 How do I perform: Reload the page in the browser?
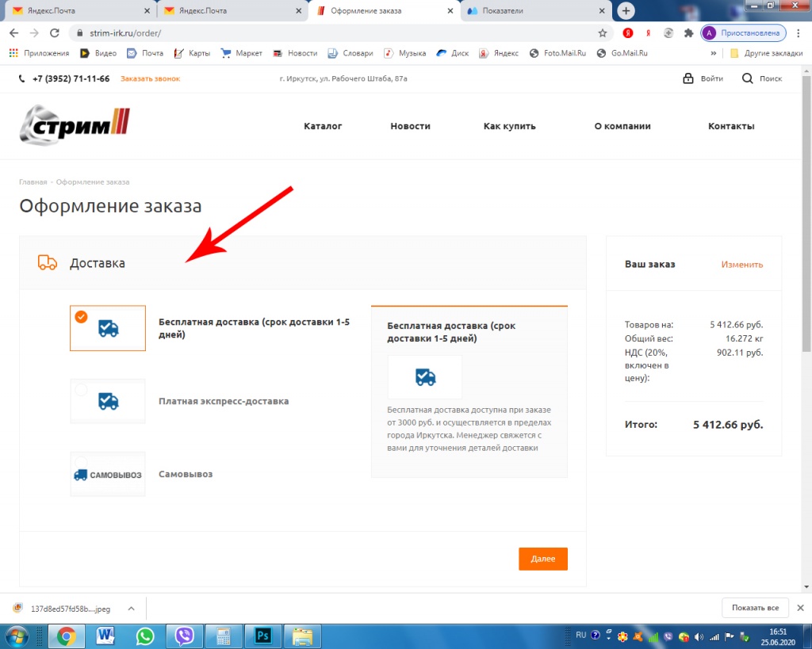pos(55,33)
